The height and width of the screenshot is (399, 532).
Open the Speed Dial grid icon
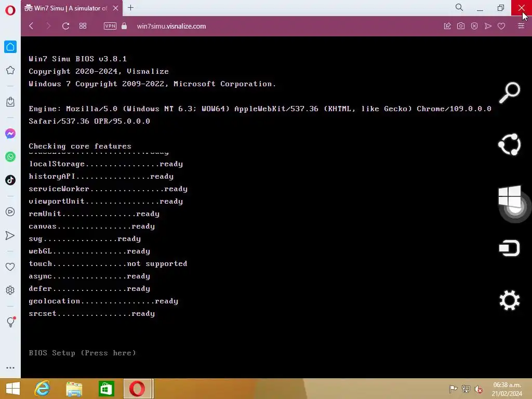point(83,26)
